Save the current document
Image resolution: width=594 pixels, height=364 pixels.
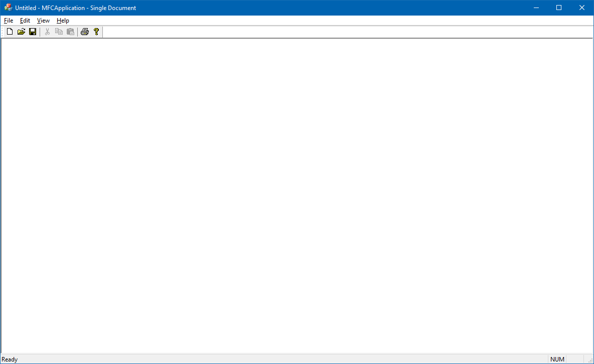33,31
